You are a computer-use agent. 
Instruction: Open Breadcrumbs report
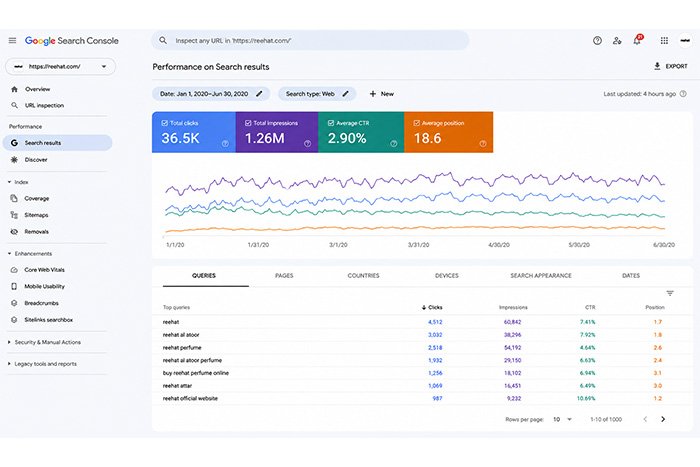[42, 303]
